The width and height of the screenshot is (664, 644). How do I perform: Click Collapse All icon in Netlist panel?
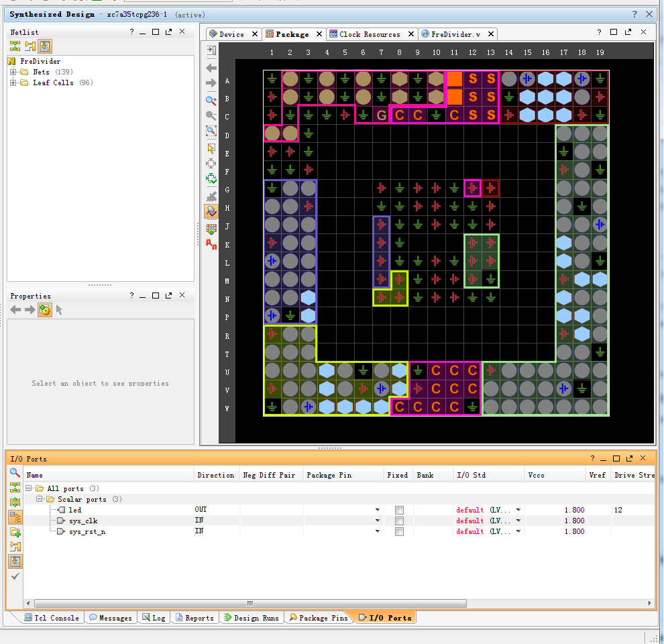tap(15, 46)
